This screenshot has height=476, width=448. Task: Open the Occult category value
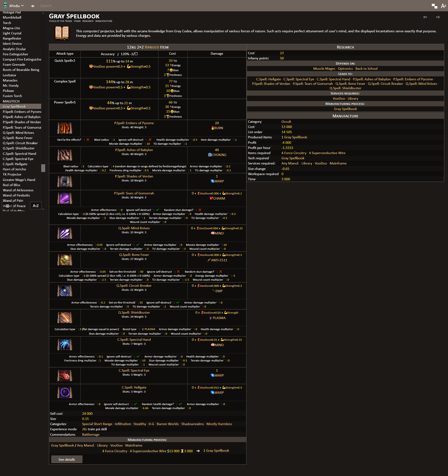[x=286, y=121]
